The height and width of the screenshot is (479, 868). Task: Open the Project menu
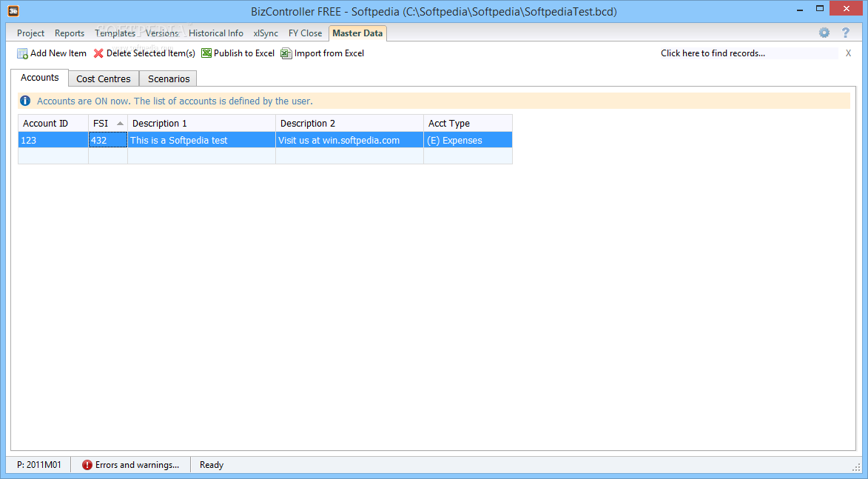30,33
